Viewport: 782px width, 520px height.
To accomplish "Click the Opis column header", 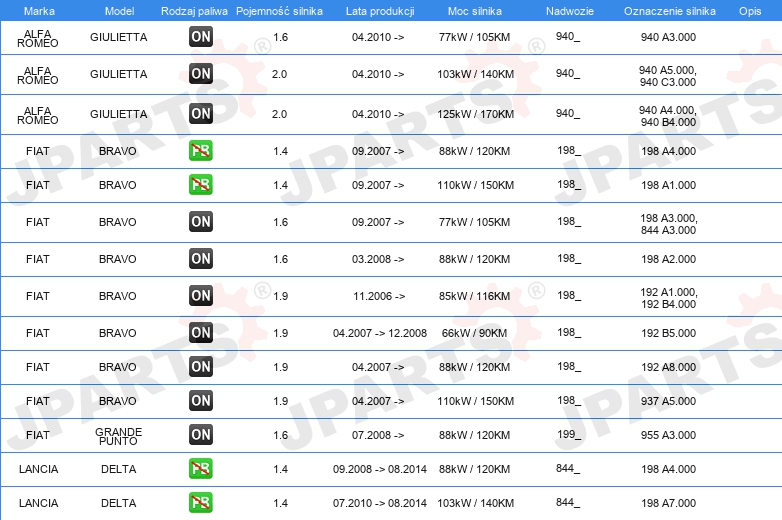I will (750, 11).
